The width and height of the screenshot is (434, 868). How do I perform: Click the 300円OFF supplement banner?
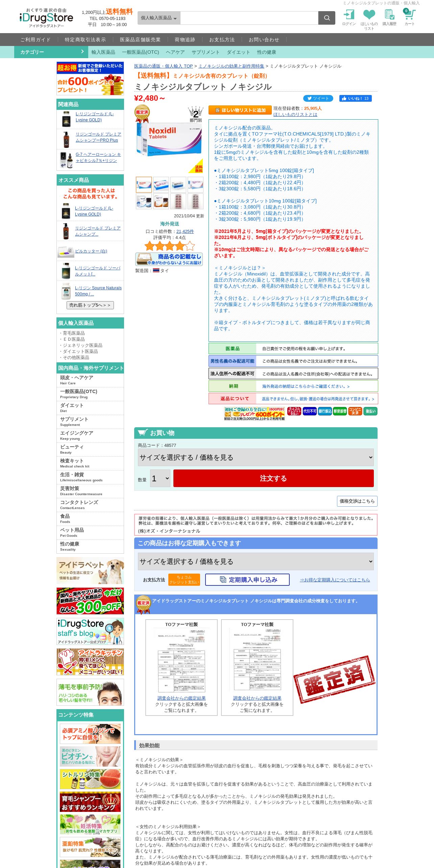point(90,601)
